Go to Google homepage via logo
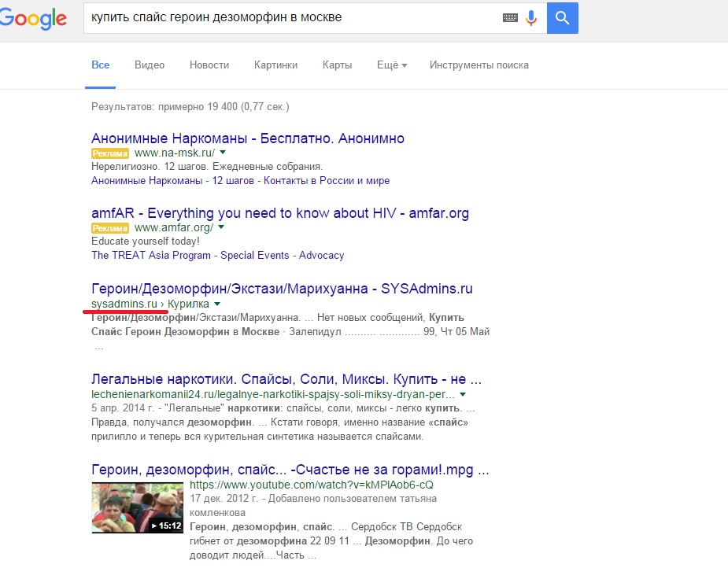This screenshot has height=568, width=728. point(33,19)
